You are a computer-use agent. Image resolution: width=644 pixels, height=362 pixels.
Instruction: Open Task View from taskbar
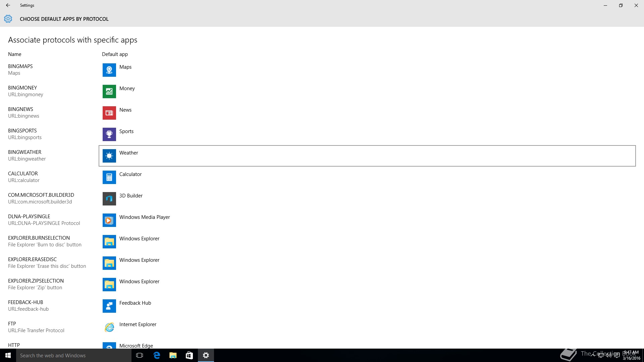coord(140,355)
